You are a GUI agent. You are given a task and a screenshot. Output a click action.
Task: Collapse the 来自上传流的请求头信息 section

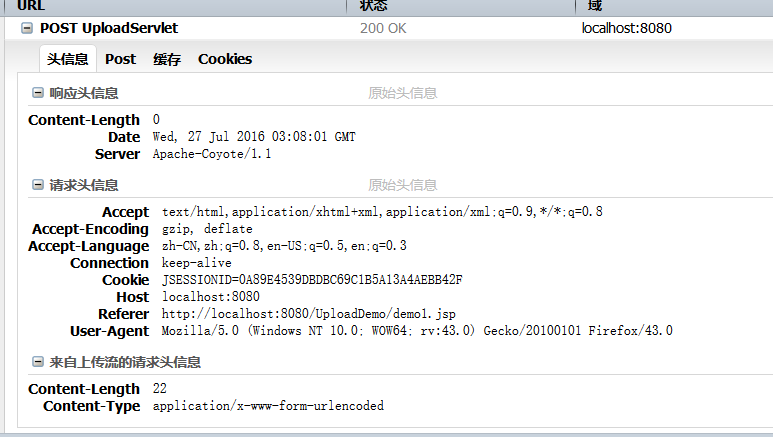coord(37,362)
